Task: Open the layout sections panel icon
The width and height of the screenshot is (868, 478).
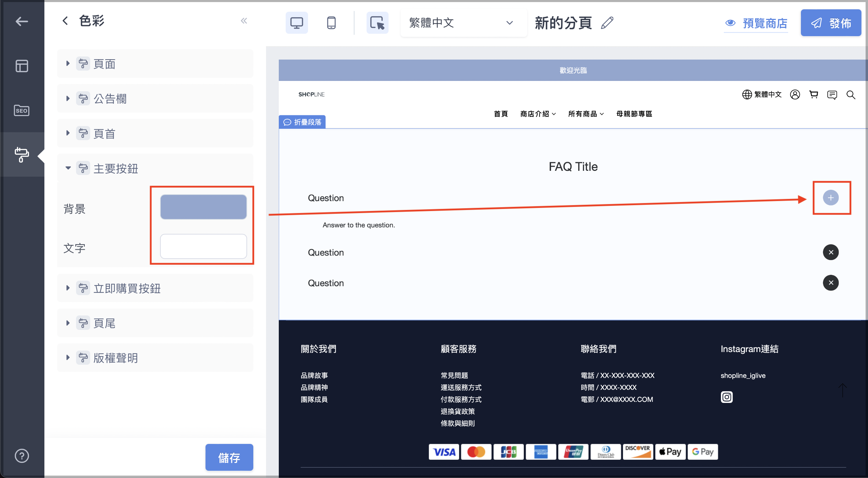Action: pos(22,66)
